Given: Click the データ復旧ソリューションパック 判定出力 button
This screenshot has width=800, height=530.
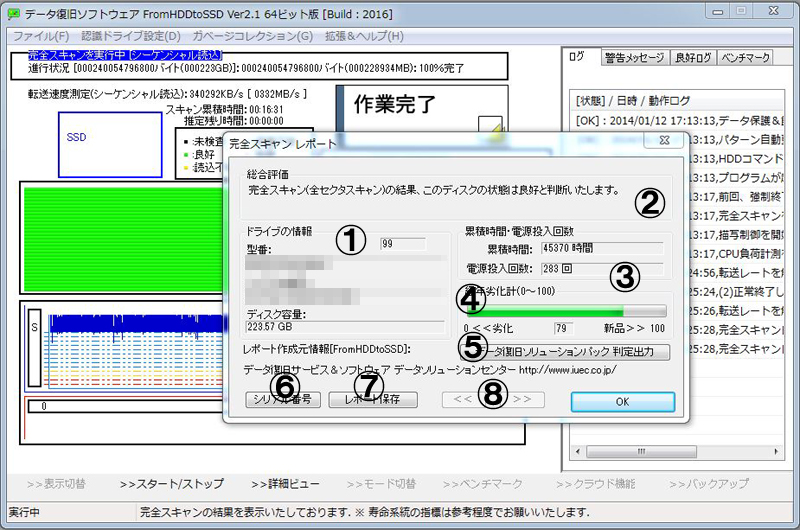Looking at the screenshot, I should [565, 351].
